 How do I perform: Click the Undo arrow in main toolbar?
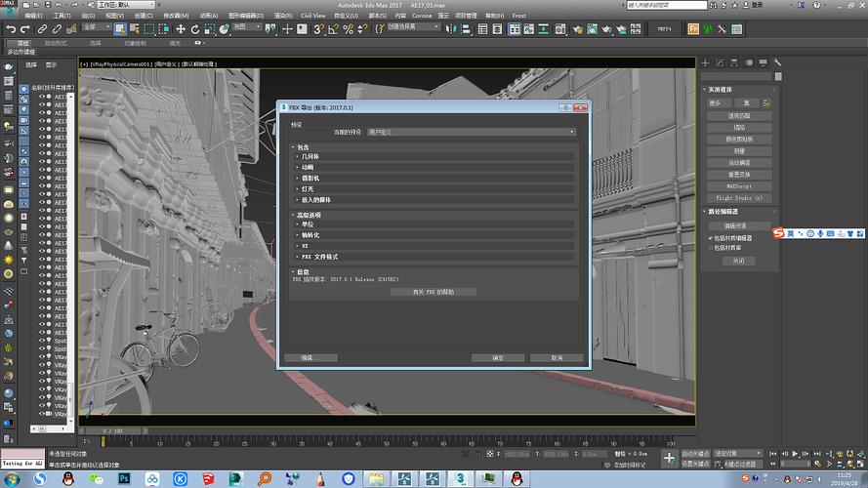(x=11, y=29)
